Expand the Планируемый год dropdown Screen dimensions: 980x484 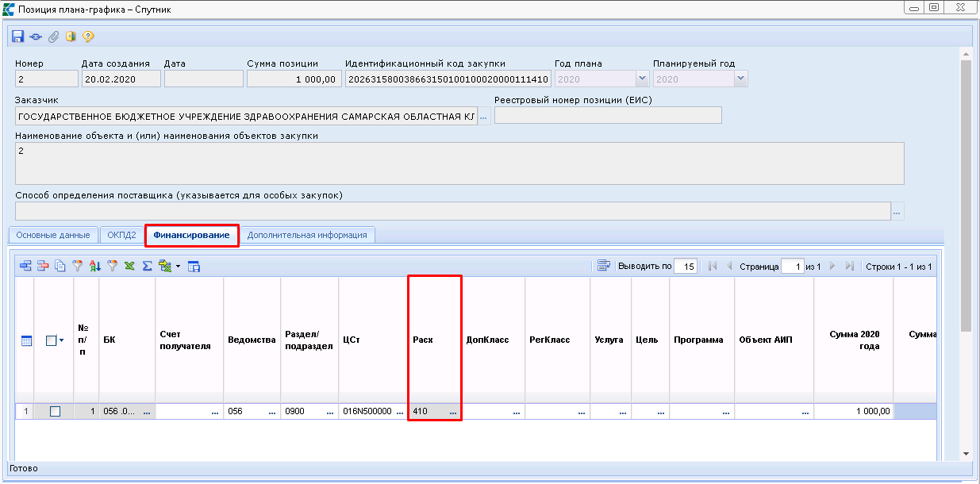click(x=740, y=79)
